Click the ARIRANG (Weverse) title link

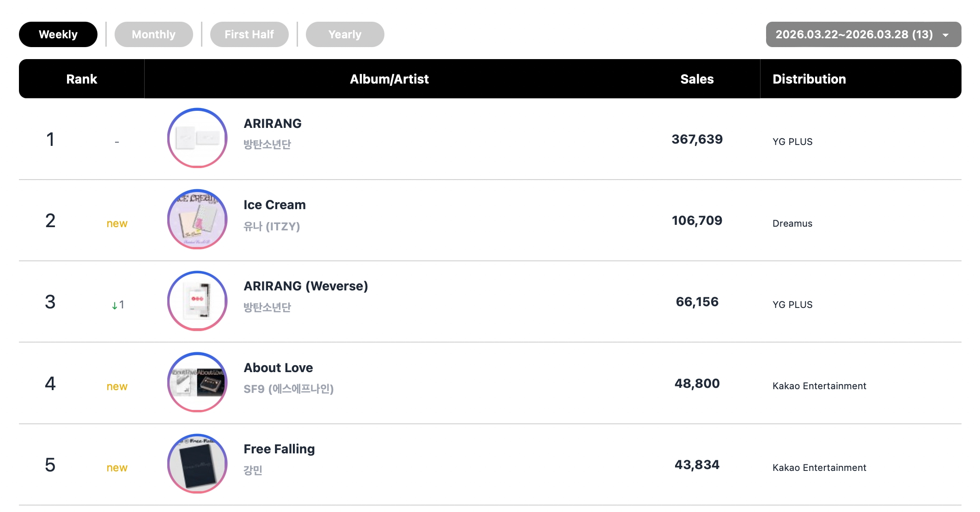pos(305,286)
